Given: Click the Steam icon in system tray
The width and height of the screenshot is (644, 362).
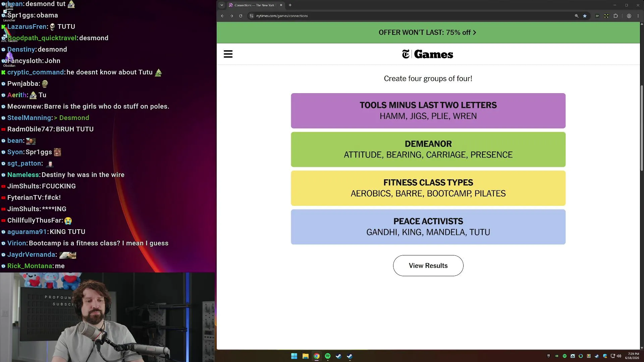Looking at the screenshot, I should (x=597, y=356).
